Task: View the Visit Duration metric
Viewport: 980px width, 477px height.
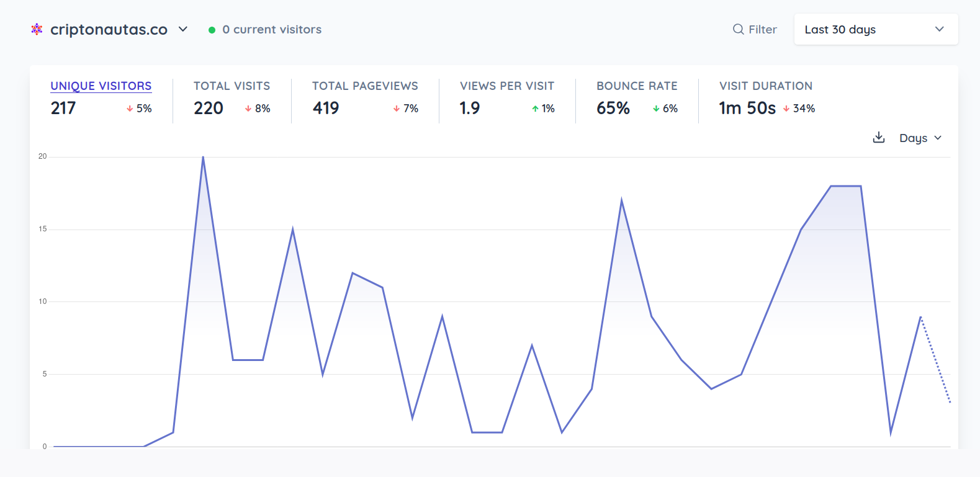Action: click(x=765, y=86)
